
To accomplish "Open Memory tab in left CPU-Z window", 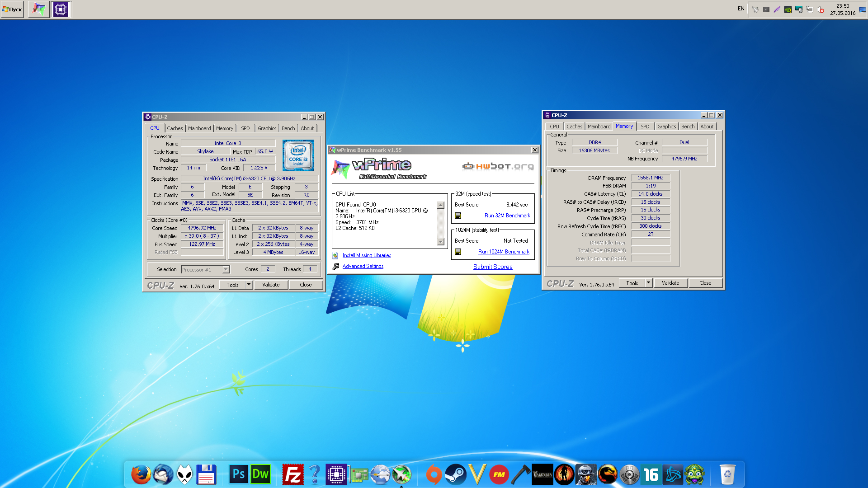I will tap(225, 128).
